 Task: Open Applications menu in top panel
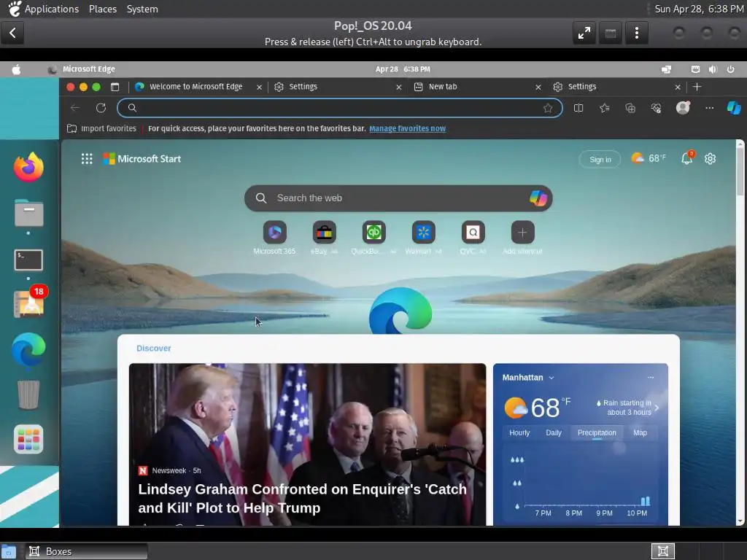52,9
